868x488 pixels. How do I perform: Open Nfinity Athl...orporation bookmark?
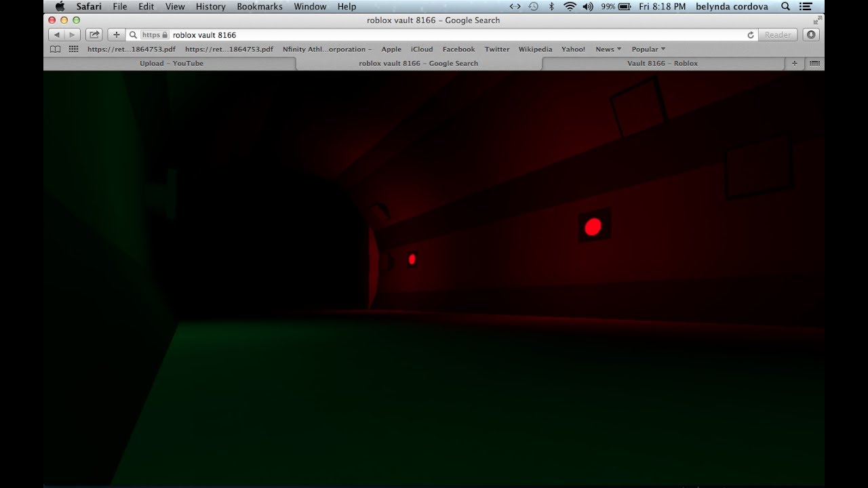point(327,49)
